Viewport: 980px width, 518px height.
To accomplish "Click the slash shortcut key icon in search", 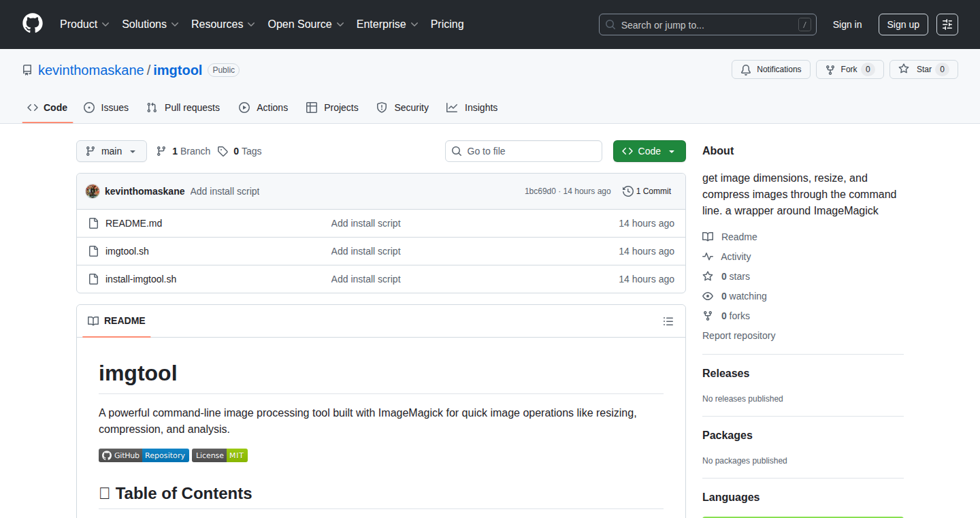I will coord(804,25).
